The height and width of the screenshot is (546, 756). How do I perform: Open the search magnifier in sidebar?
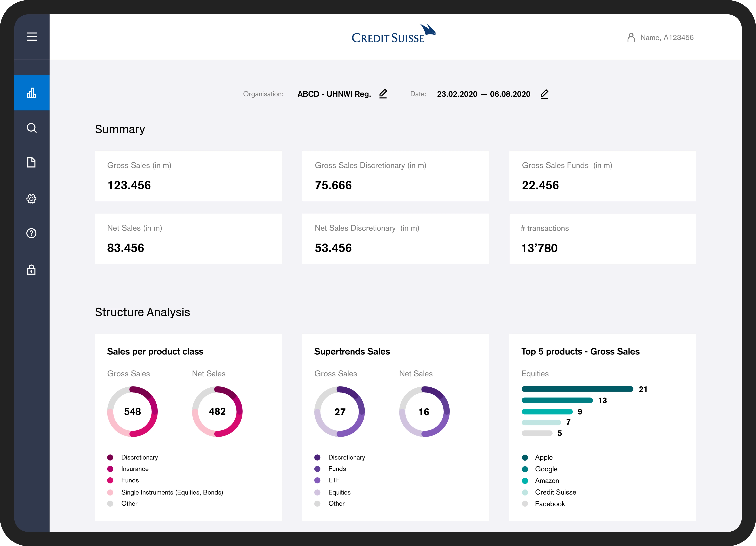(32, 128)
